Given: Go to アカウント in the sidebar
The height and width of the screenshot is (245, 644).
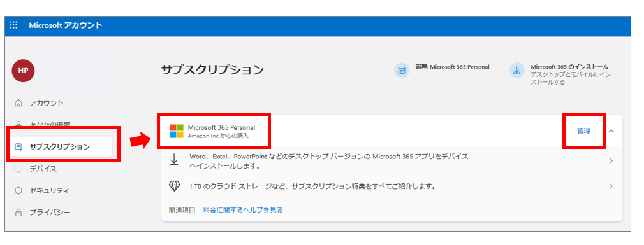Looking at the screenshot, I should (46, 103).
